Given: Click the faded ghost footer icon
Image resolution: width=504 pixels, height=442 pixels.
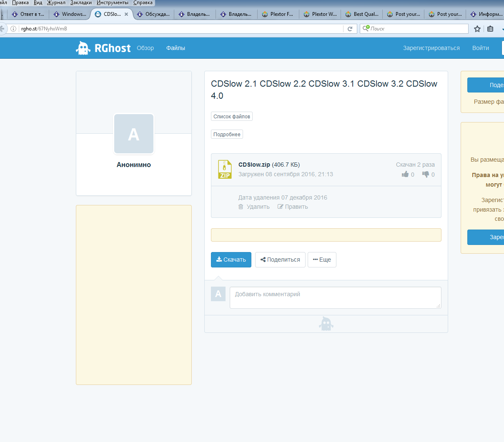Looking at the screenshot, I should pos(326,324).
